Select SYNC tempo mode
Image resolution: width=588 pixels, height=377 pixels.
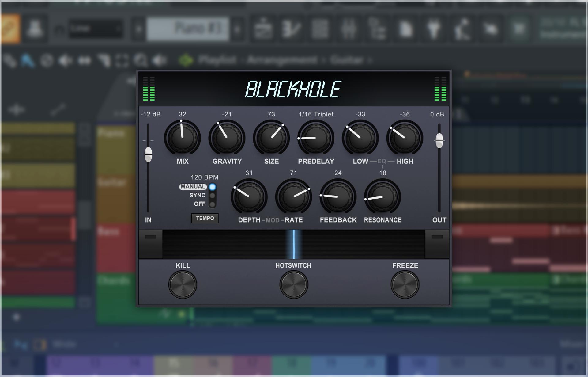(x=212, y=195)
